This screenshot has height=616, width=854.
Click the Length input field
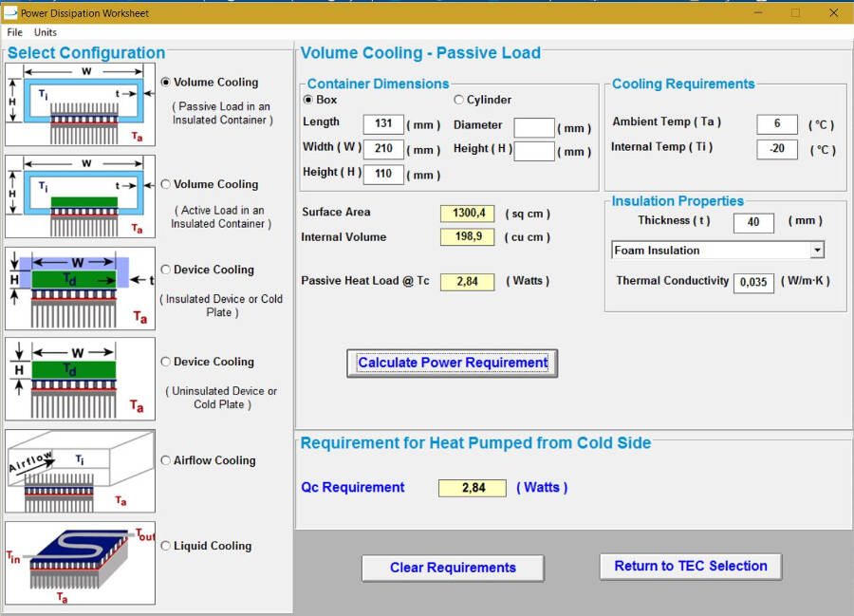pos(381,124)
